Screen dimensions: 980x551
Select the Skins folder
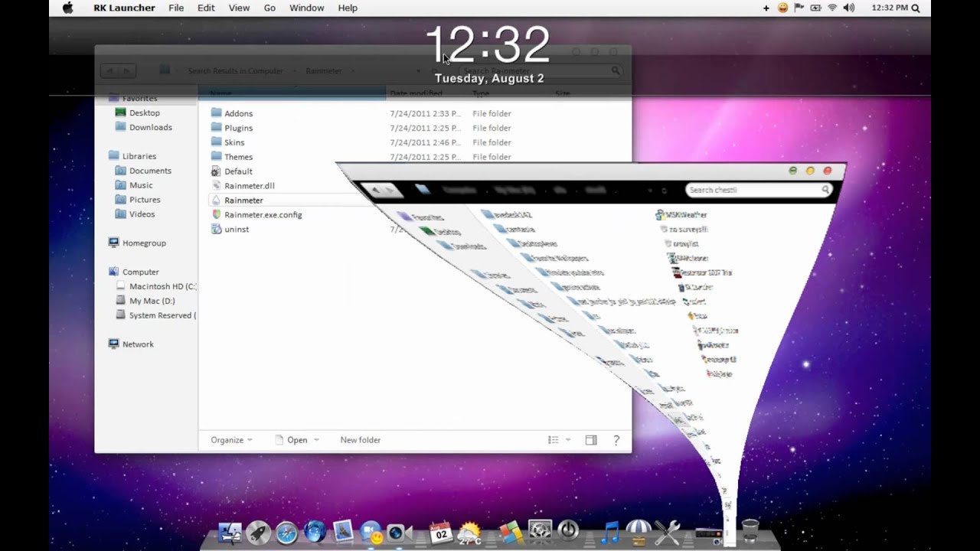228,142
